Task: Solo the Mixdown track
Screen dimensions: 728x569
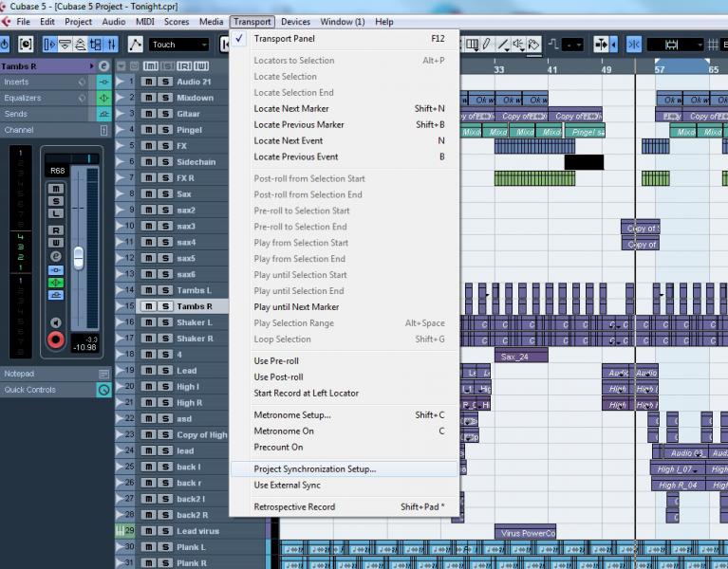Action: [165, 98]
